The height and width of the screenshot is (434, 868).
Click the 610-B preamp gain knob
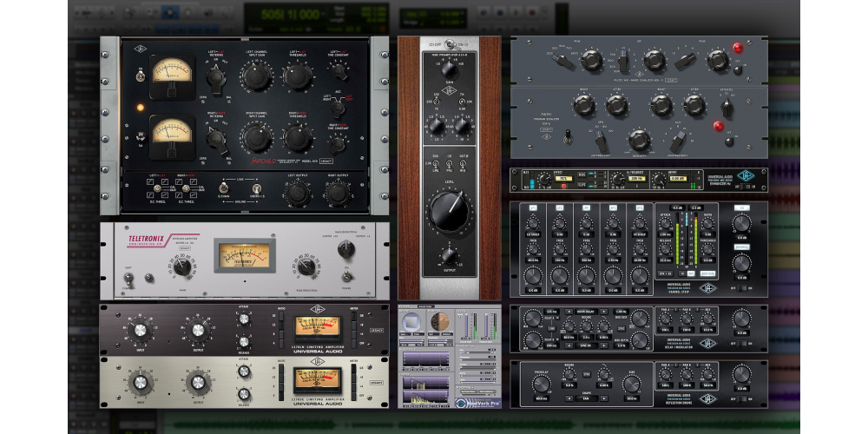449,69
